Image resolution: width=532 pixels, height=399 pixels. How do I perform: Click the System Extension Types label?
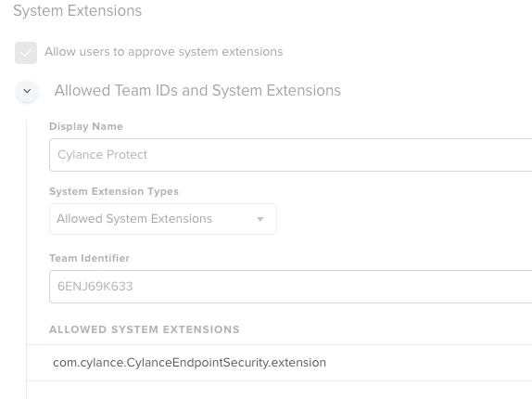click(x=114, y=191)
